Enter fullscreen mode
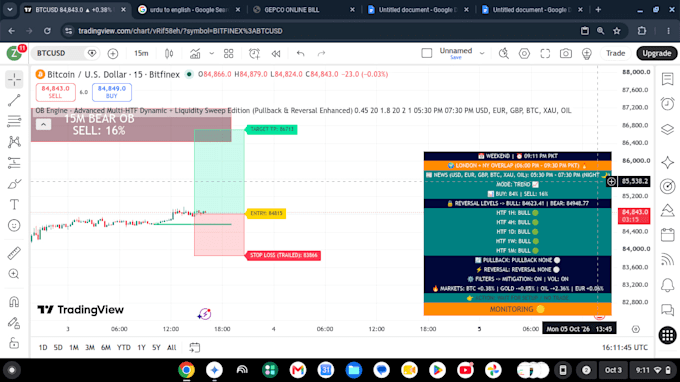680x382 pixels. click(x=545, y=53)
